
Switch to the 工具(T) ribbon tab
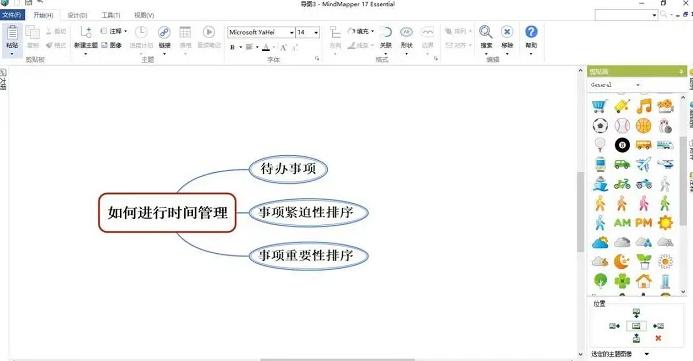pos(110,15)
